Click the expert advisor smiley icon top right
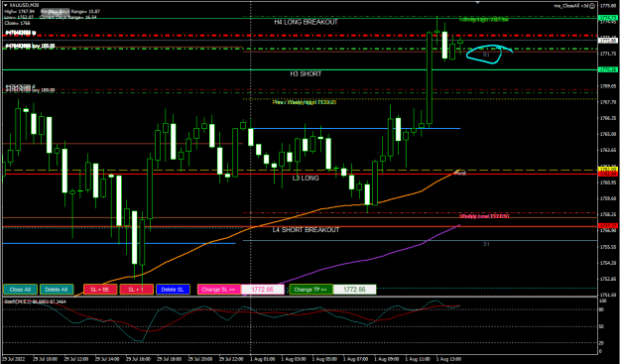The height and width of the screenshot is (364, 620). 592,6
